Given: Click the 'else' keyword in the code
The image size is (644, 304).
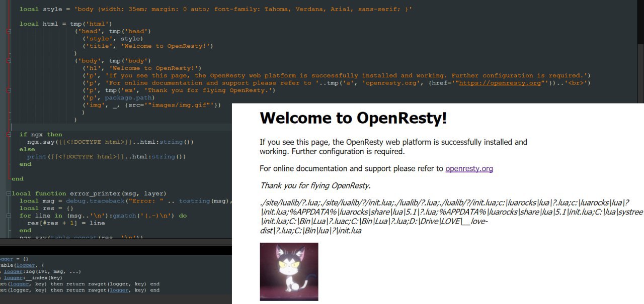Looking at the screenshot, I should [x=27, y=149].
